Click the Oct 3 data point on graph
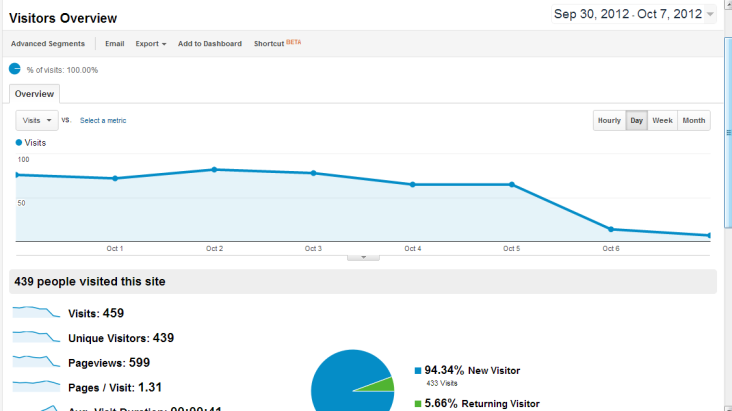This screenshot has width=732, height=411. pyautogui.click(x=313, y=173)
